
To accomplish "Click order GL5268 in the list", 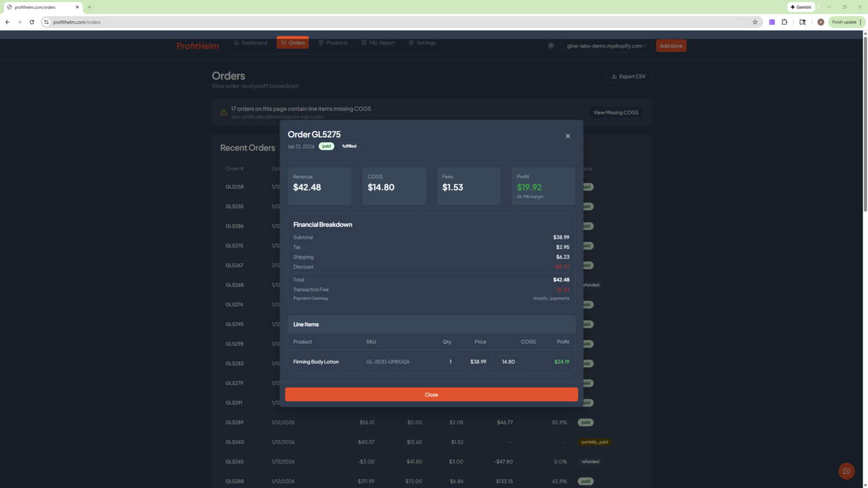I will pos(234,285).
